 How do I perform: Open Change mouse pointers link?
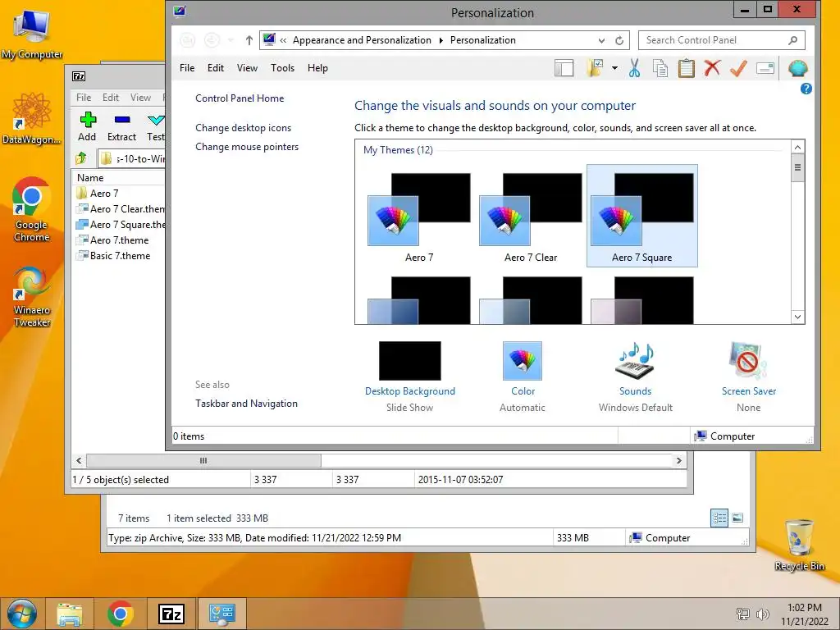(x=247, y=146)
